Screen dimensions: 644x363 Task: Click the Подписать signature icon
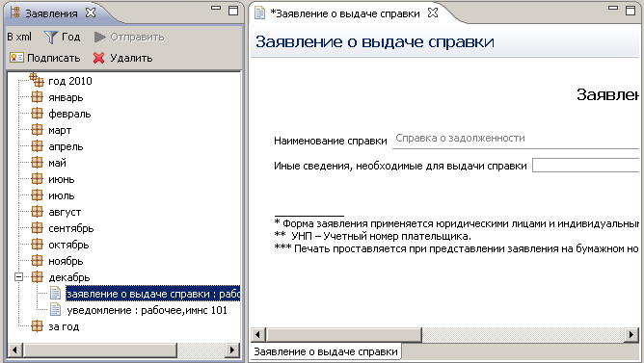point(16,58)
